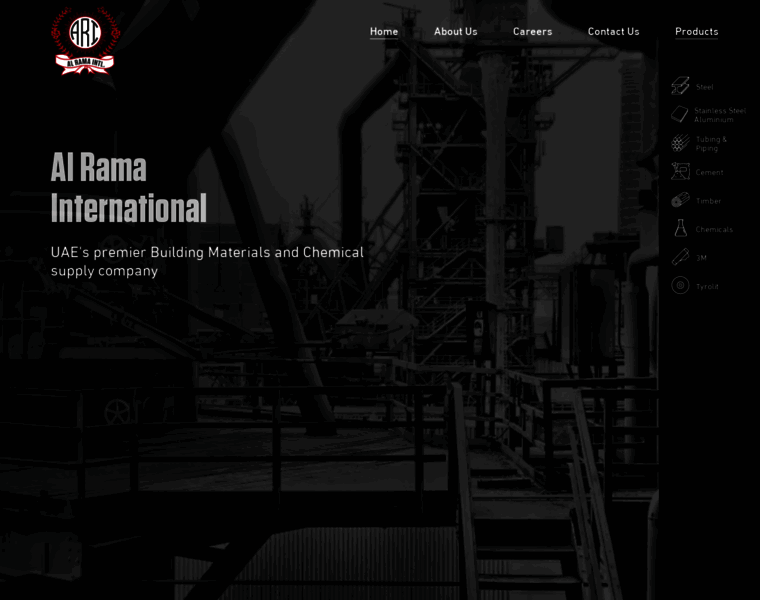Open the 3M product icon
The image size is (760, 600).
tap(680, 257)
